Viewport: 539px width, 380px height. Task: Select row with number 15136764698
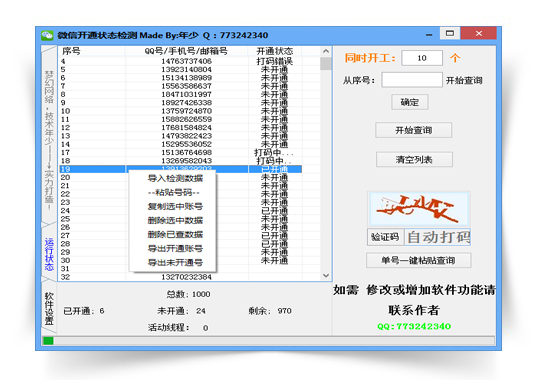point(180,152)
